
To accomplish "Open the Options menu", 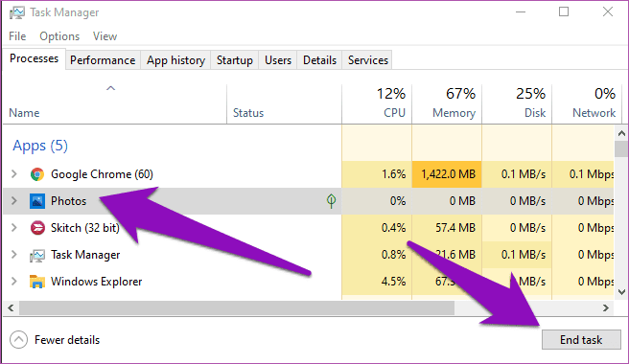I will (59, 36).
